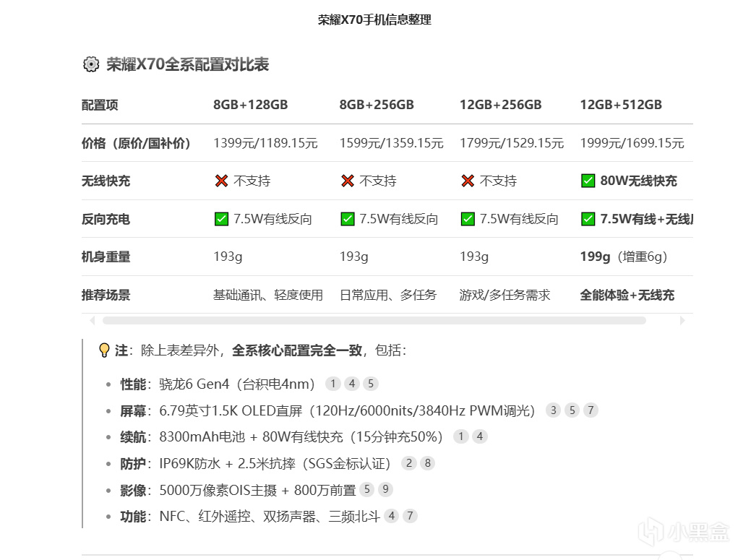Click the 8GB+256GB column header
This screenshot has height=560, width=751.
pos(377,105)
